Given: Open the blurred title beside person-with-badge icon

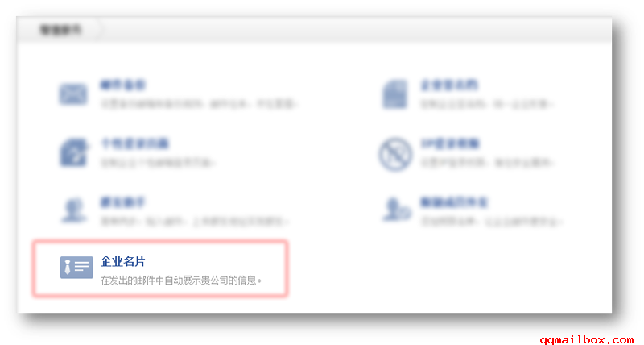Looking at the screenshot, I should pyautogui.click(x=454, y=202).
